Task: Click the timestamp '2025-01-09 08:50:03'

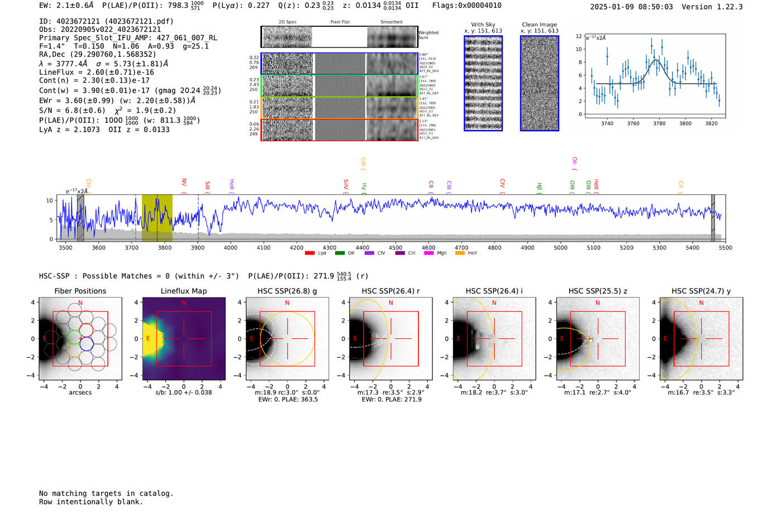Action: [x=631, y=7]
